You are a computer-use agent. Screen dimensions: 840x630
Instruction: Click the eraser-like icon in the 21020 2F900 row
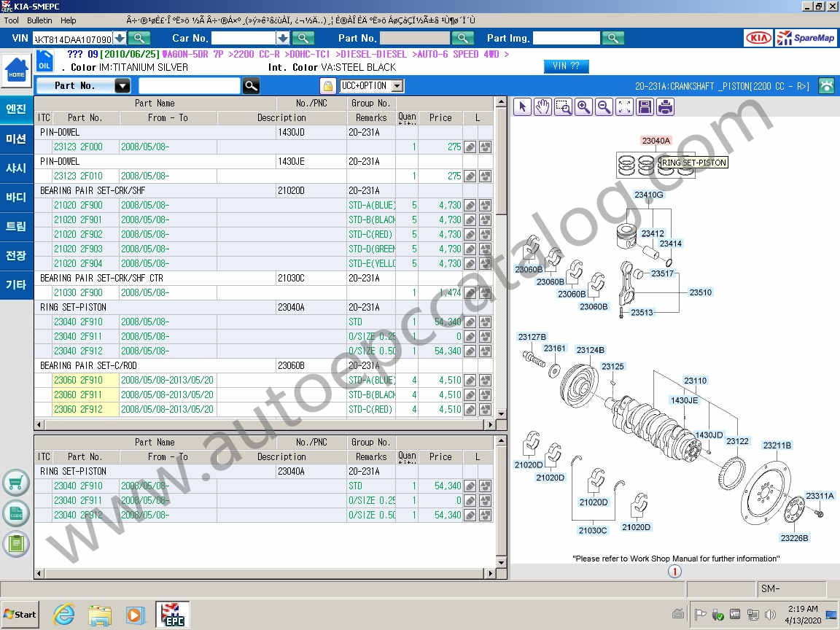point(470,205)
